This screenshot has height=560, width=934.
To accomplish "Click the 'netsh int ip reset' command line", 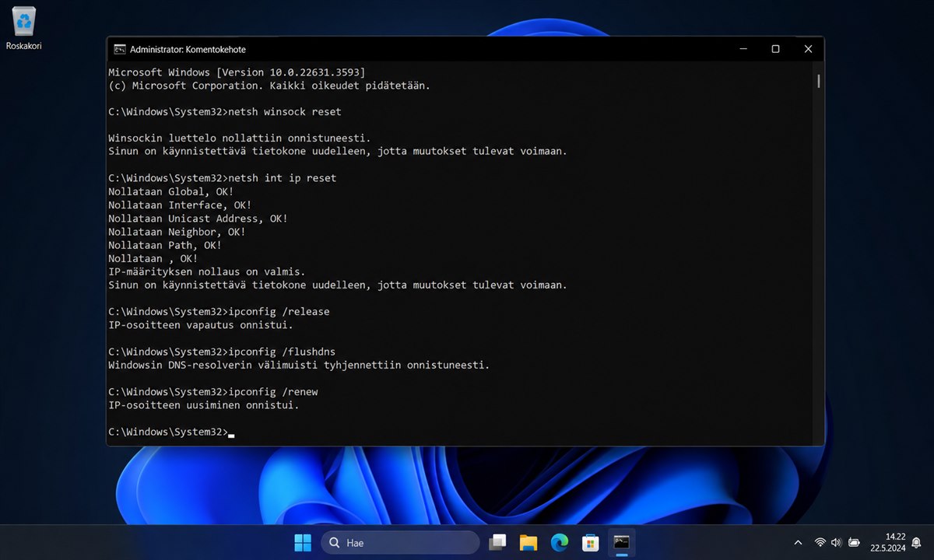I will [223, 178].
